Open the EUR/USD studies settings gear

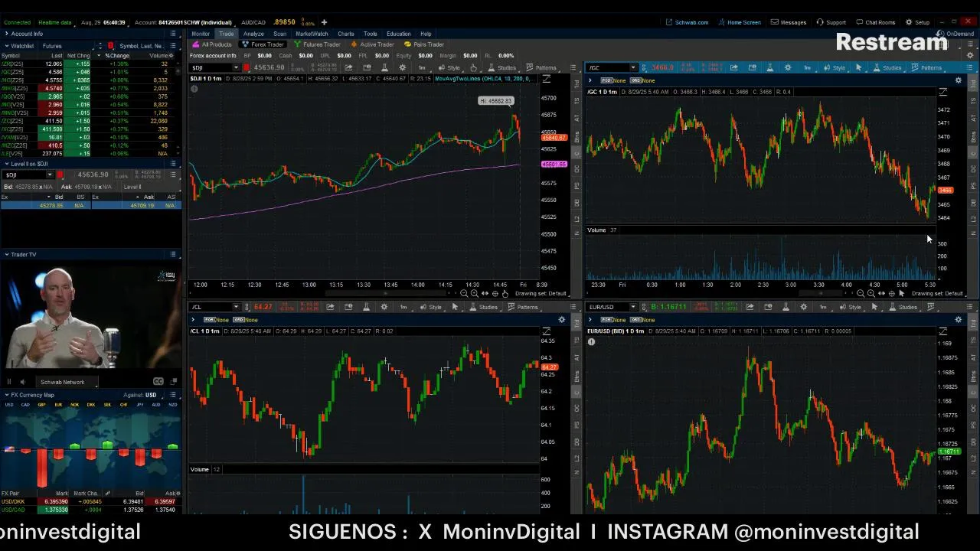click(958, 319)
